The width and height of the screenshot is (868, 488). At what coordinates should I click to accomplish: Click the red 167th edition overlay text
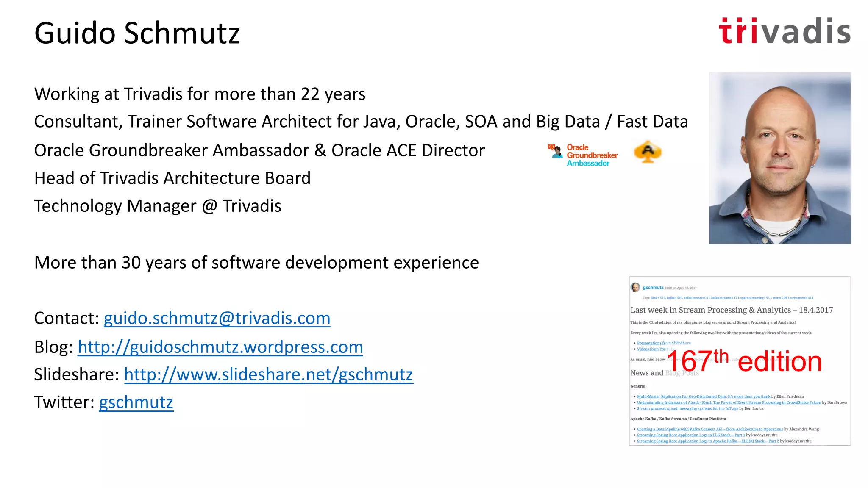[x=744, y=362]
